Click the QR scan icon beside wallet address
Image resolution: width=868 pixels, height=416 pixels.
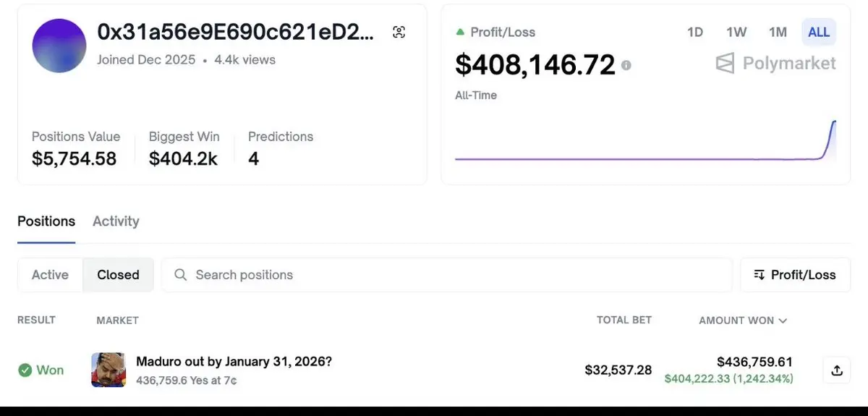[x=399, y=32]
